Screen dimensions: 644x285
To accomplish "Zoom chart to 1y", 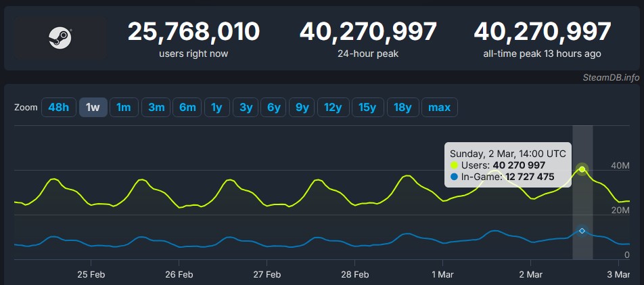I will 217,108.
